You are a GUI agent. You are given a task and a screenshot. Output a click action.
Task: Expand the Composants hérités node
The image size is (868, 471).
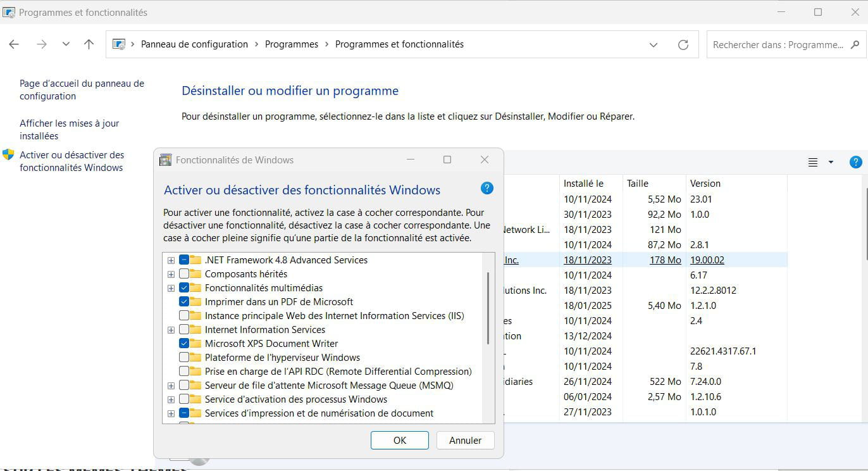(x=171, y=274)
